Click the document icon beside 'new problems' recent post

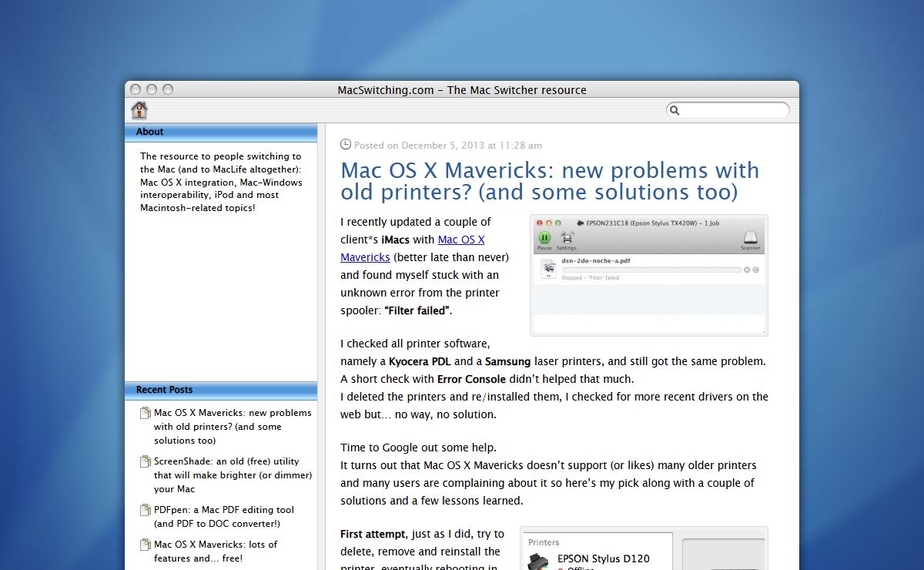(146, 413)
